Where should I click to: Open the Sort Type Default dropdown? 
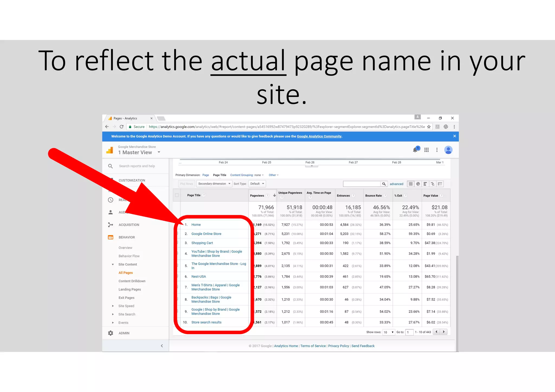(257, 184)
